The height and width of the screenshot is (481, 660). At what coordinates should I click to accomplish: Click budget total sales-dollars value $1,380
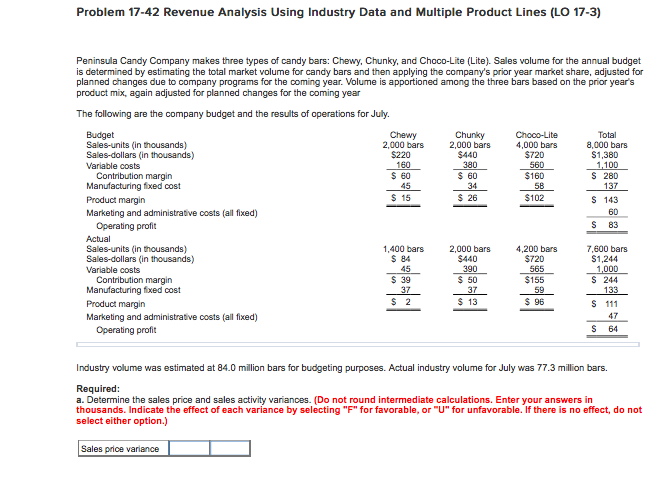coord(604,155)
